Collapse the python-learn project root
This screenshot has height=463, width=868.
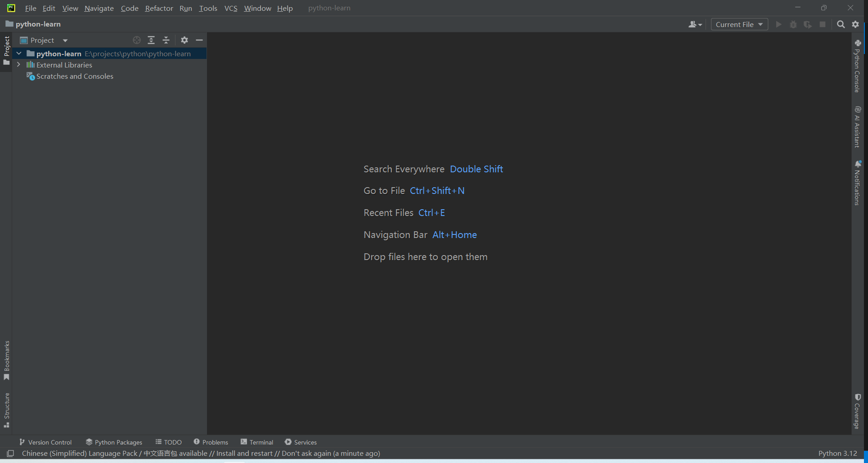pos(19,54)
